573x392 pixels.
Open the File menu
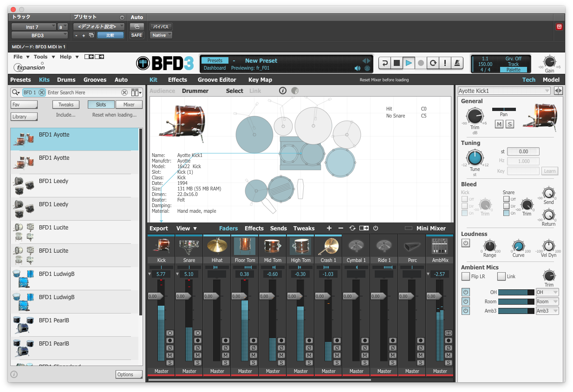pos(21,57)
